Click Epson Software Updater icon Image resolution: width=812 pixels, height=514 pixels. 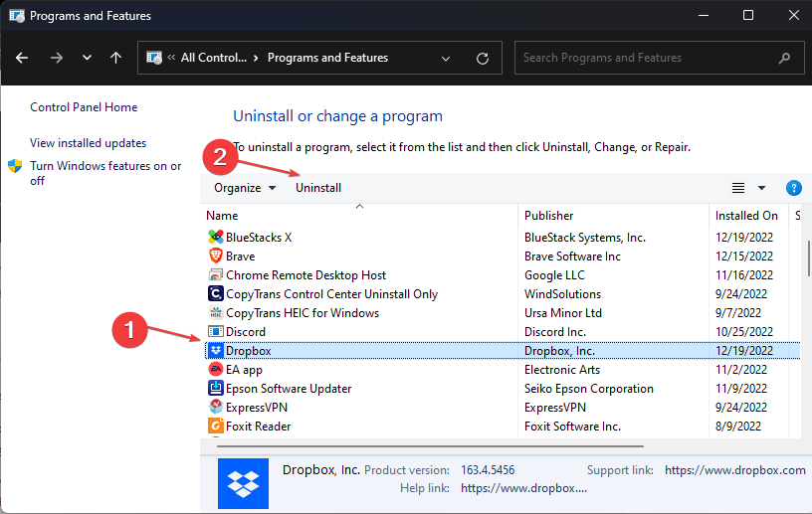click(215, 388)
